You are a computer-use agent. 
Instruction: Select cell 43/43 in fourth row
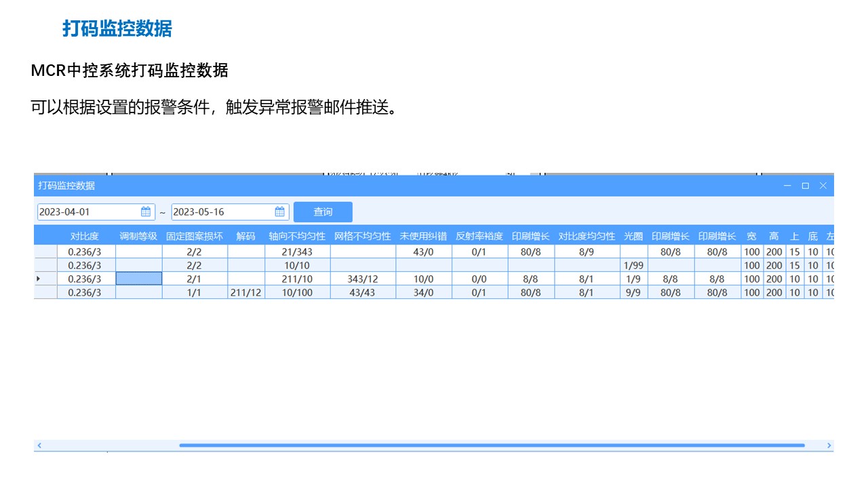pos(363,292)
